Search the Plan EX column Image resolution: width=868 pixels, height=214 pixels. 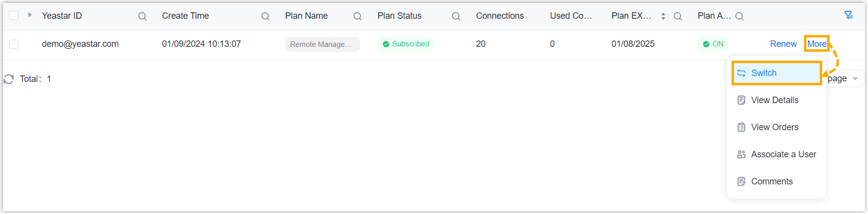point(678,16)
